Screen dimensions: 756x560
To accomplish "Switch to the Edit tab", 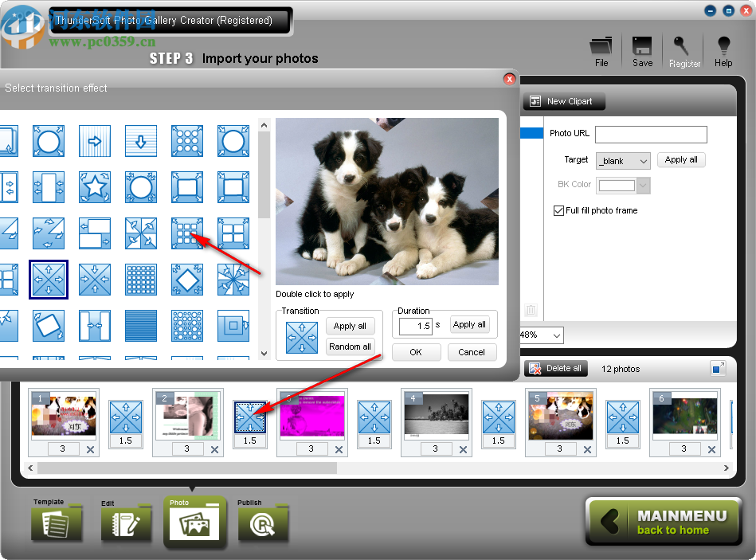I will 126,522.
